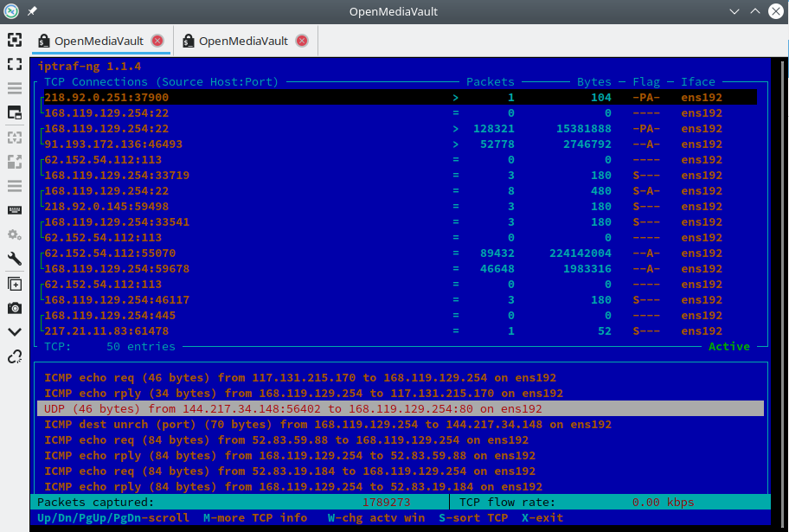The height and width of the screenshot is (532, 789).
Task: Click the lock icon on the first tab
Action: (44, 41)
